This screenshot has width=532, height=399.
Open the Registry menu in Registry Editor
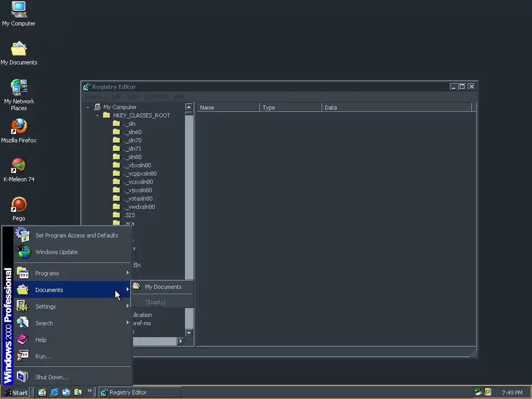click(94, 97)
